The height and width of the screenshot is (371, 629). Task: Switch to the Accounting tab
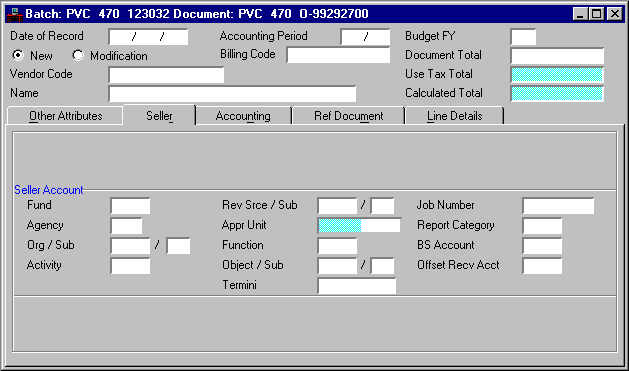click(x=243, y=116)
